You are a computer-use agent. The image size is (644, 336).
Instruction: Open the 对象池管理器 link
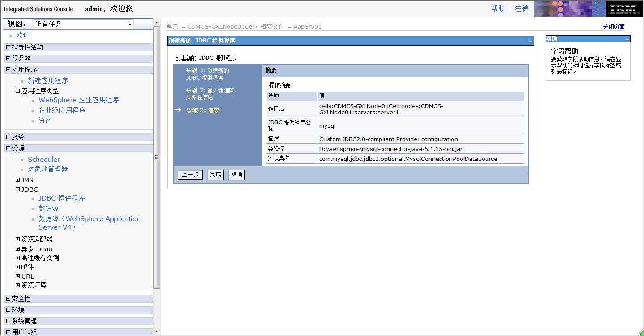coord(48,169)
